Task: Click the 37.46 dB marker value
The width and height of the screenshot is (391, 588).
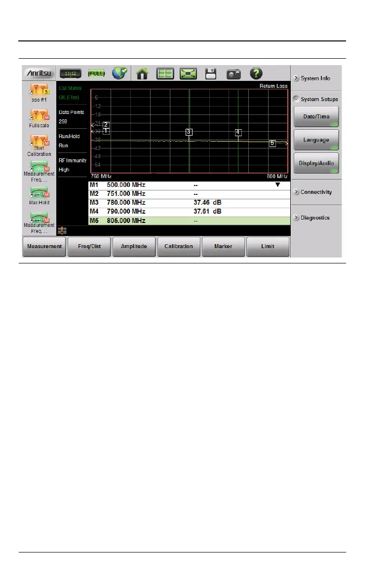Action: point(207,203)
